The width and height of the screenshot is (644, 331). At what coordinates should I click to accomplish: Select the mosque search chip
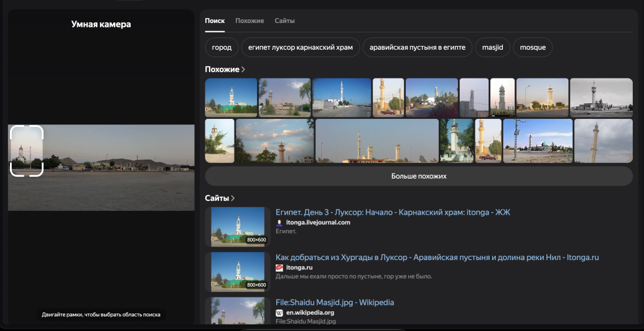(x=533, y=47)
